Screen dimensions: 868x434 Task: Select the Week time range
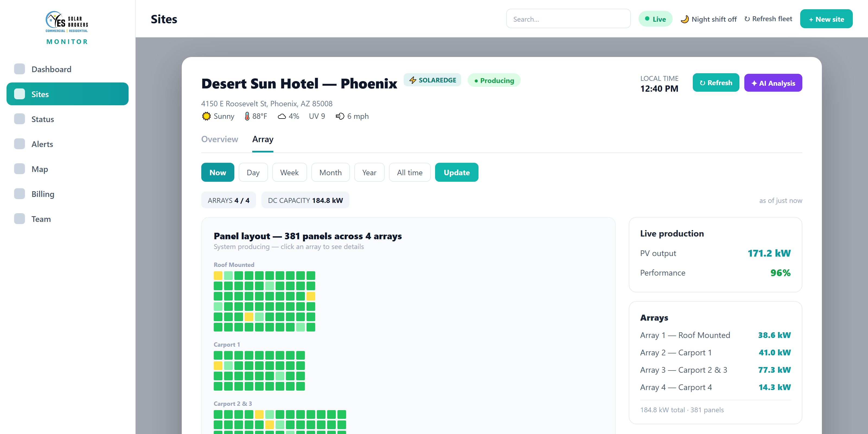click(x=289, y=172)
